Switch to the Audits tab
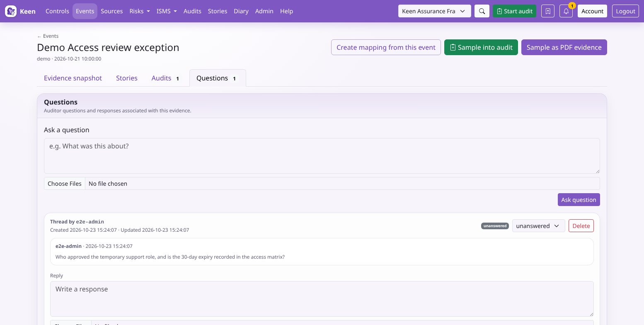Viewport: 644px width, 325px height. (165, 78)
